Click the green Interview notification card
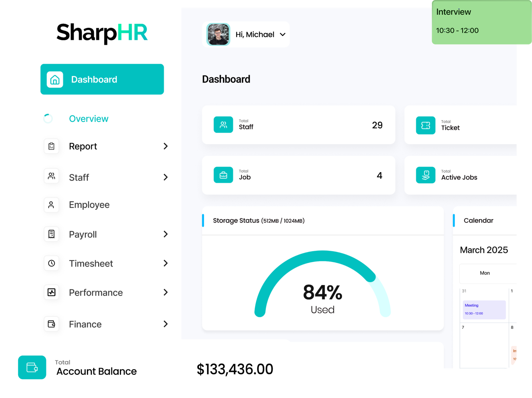532x398 pixels. 481,22
